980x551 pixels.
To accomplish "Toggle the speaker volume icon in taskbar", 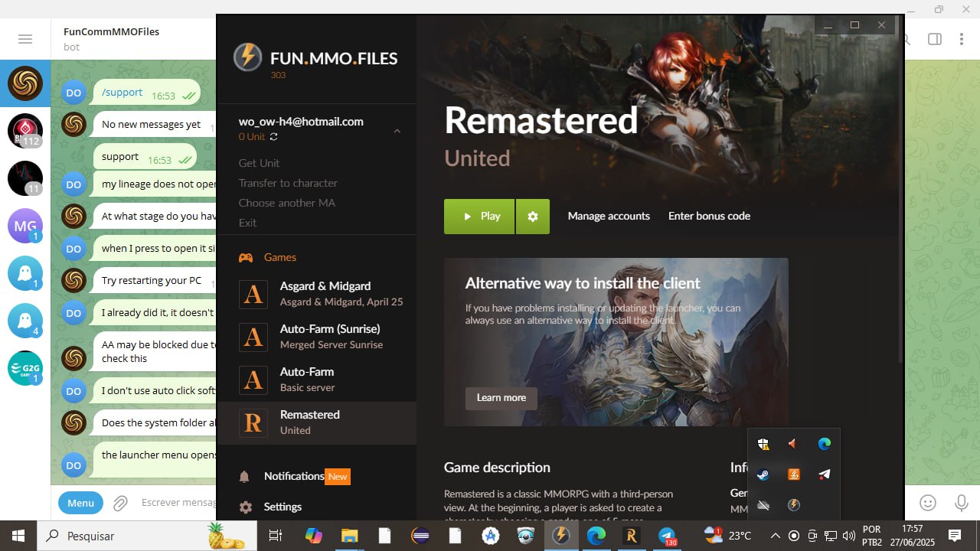I will point(848,536).
